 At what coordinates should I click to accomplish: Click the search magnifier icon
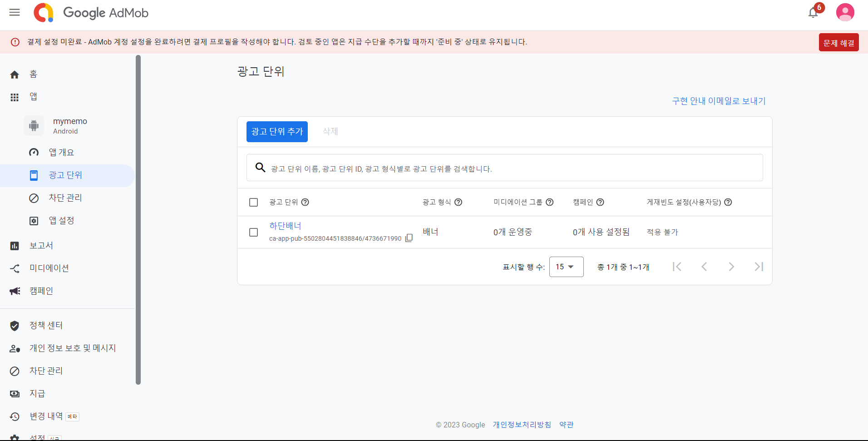260,168
